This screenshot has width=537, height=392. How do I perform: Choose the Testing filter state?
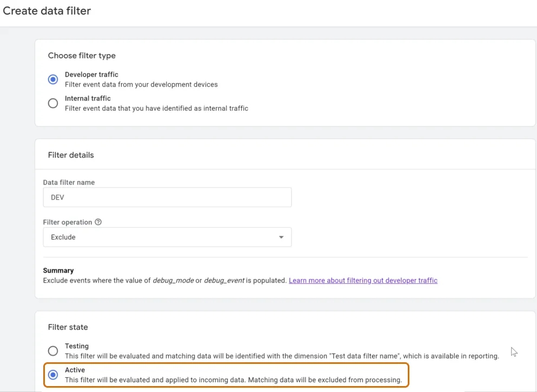(53, 351)
